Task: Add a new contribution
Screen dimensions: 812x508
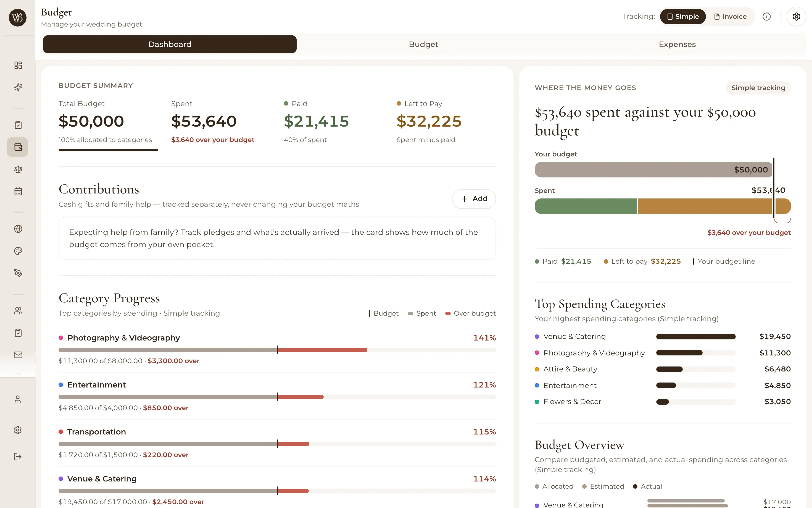Action: 474,199
